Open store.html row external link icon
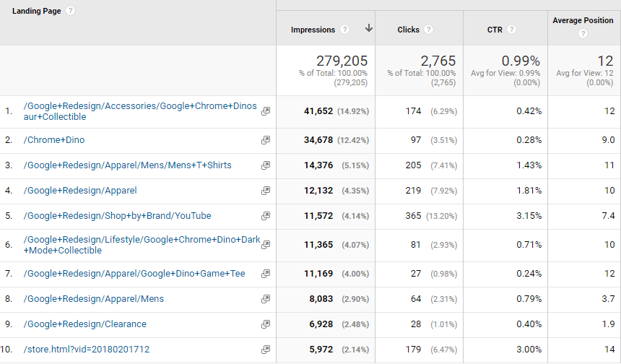The height and width of the screenshot is (364, 621). [x=266, y=350]
